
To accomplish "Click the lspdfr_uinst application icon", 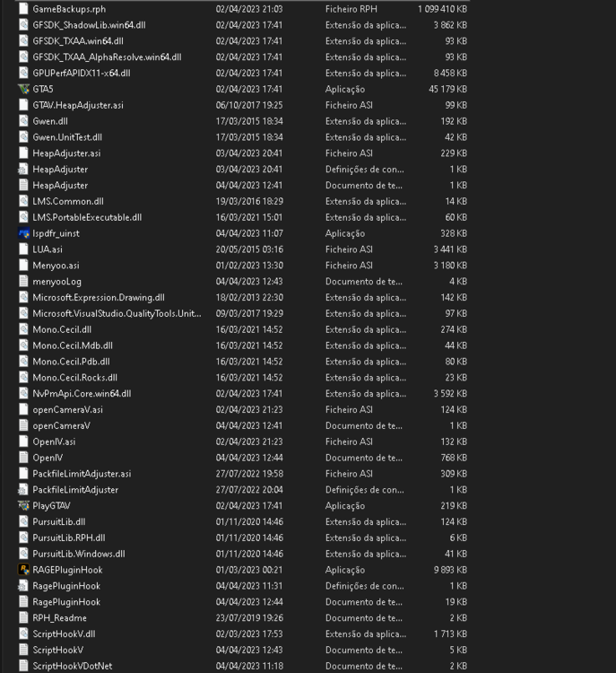I will (23, 233).
